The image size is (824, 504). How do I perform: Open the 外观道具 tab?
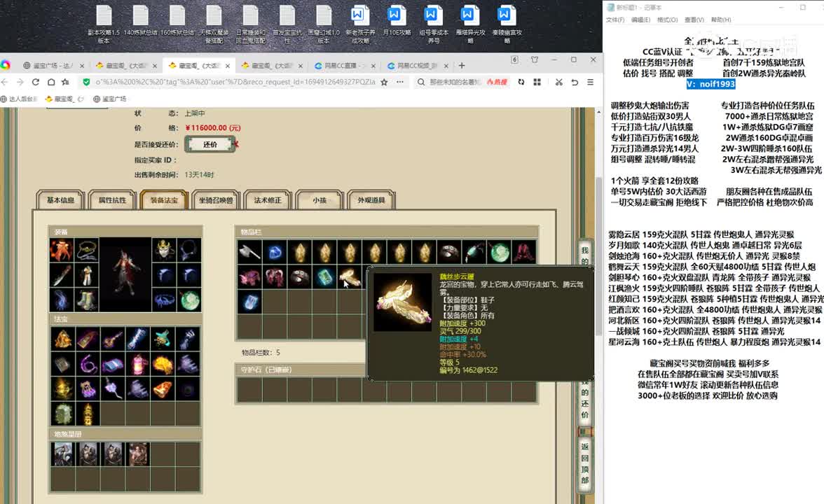tap(371, 200)
